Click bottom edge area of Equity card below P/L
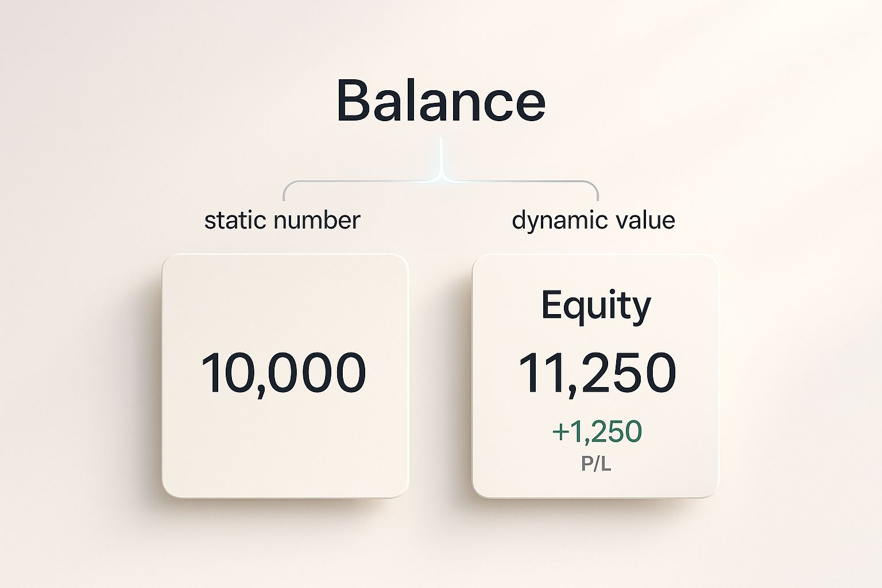Viewport: 882px width, 588px height. click(595, 486)
